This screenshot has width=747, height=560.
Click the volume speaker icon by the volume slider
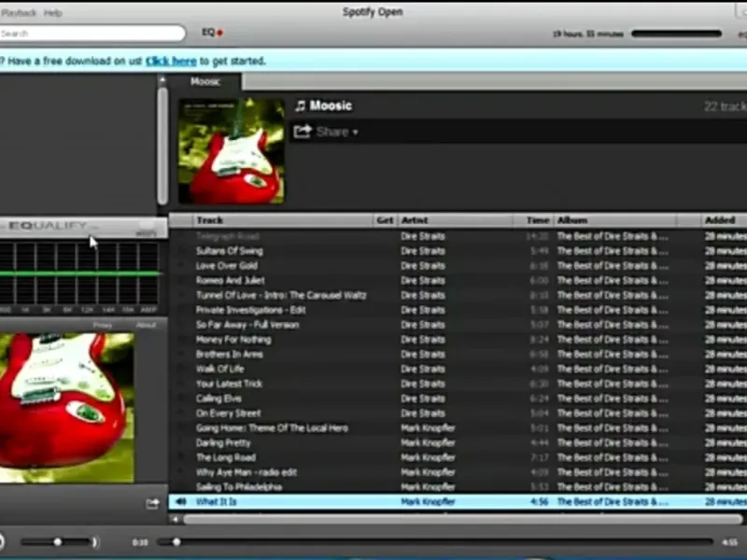click(x=95, y=542)
